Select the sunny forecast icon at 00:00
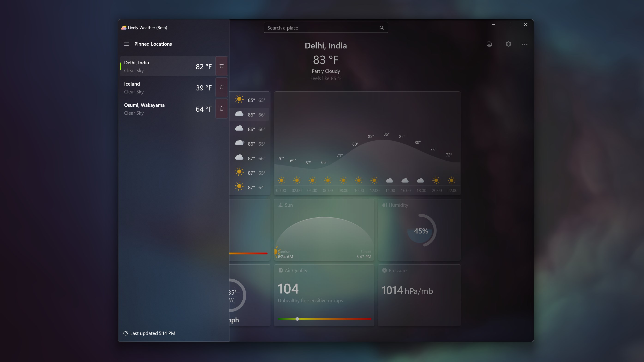Screen dimensions: 644x362 click(281, 180)
